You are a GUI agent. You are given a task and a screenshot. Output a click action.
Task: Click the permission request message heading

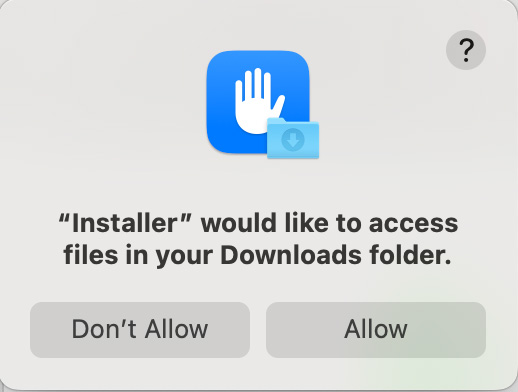click(x=258, y=240)
